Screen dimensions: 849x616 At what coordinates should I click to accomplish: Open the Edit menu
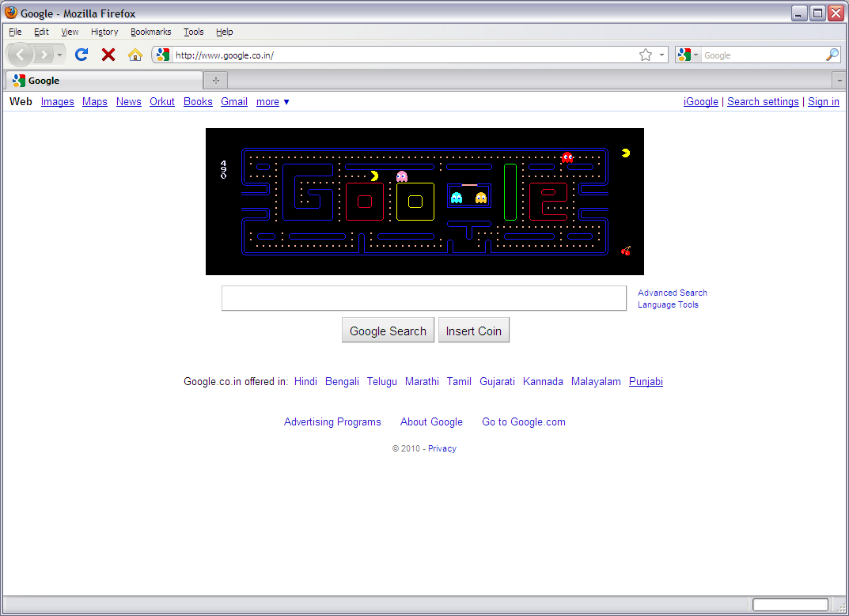click(x=41, y=32)
